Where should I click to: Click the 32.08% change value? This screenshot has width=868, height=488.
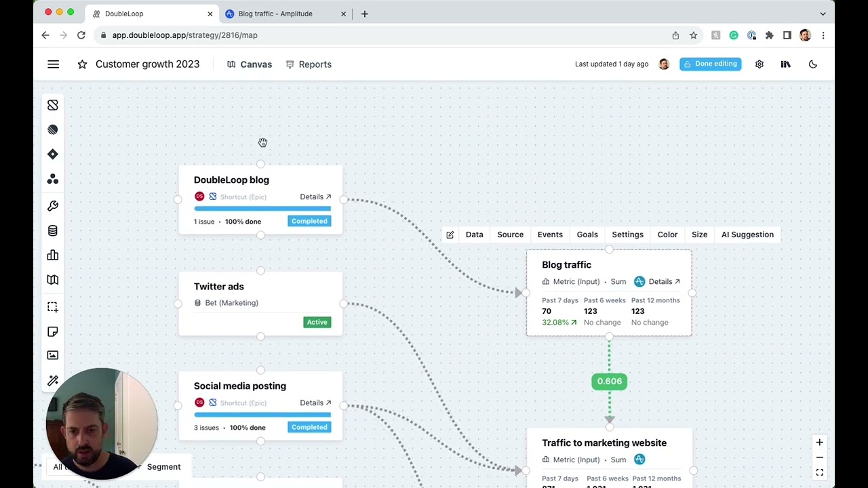pos(559,323)
